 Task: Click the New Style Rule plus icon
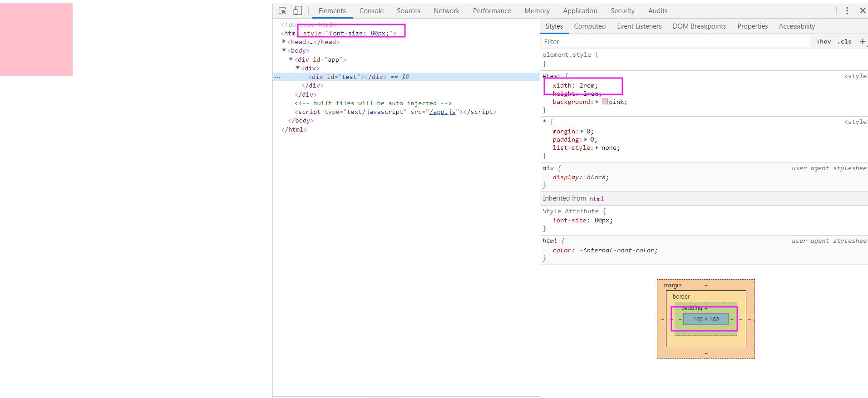[862, 41]
